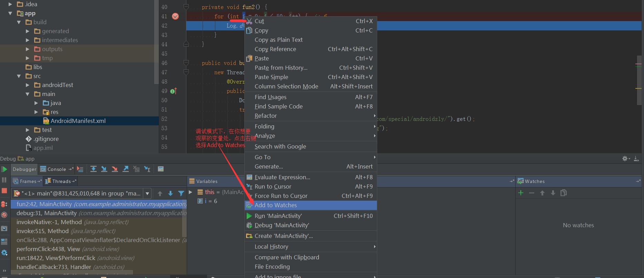Screen dimensions: 644x278
Task: Toggle the breakpoint on line 41
Action: tap(175, 16)
